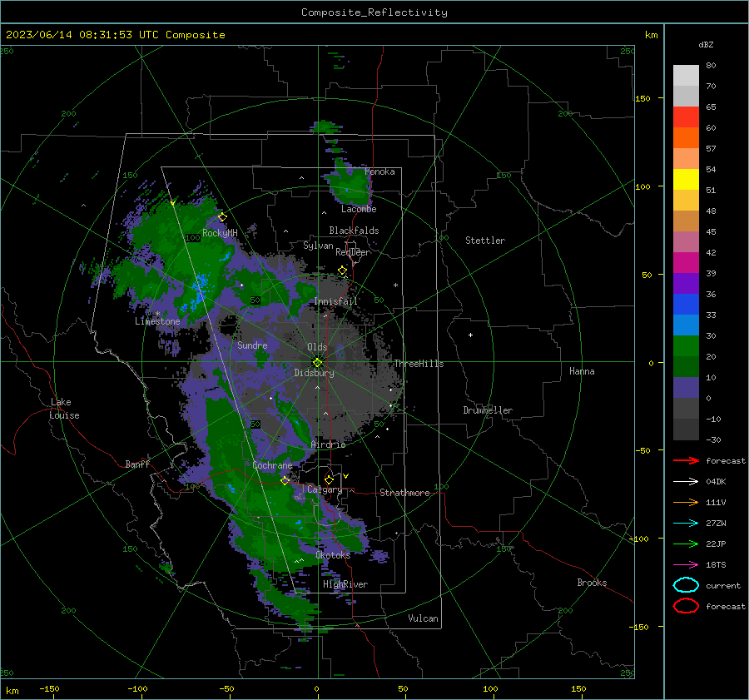Click the Lacombe city label
749x700 pixels.
(359, 209)
